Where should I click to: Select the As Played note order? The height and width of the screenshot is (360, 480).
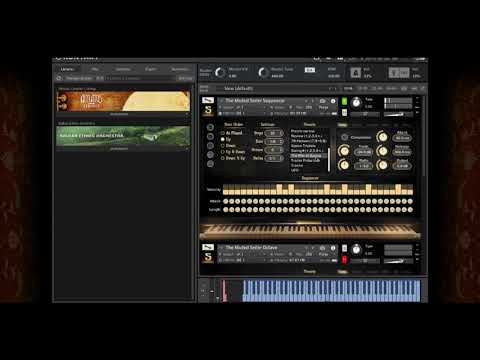tap(232, 133)
